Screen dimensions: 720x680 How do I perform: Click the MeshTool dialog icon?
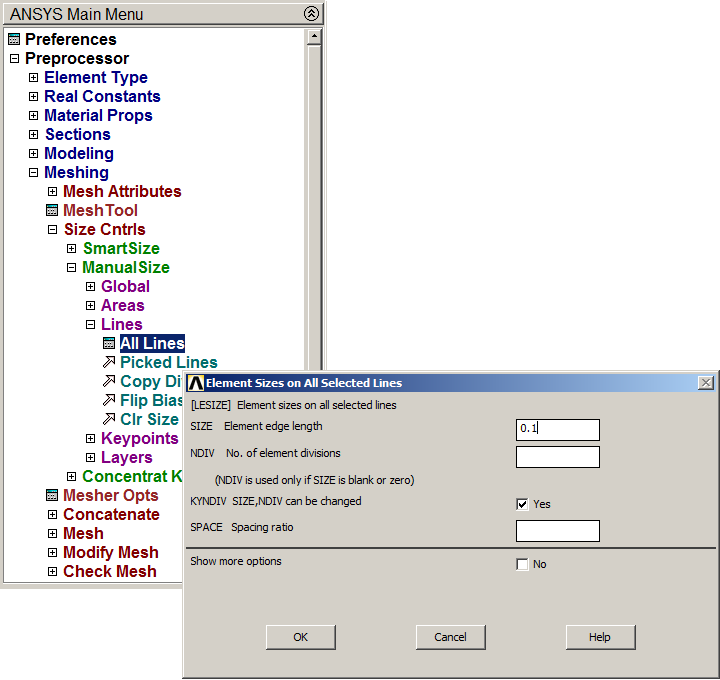(x=52, y=211)
